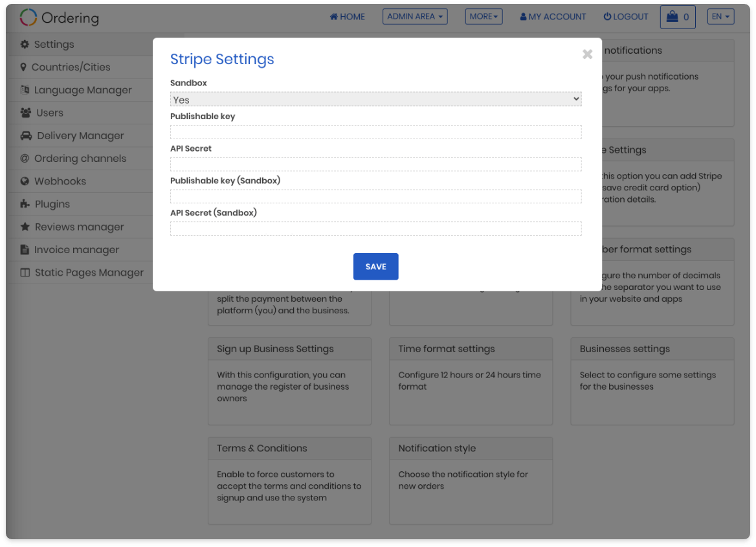Click the LOGOUT link
The image size is (756, 547).
[x=626, y=16]
